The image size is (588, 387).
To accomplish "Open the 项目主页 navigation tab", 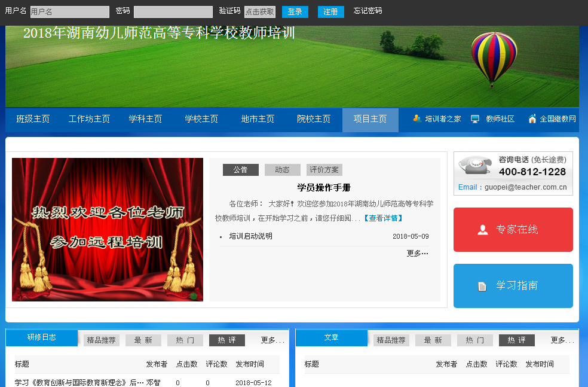I will click(370, 119).
